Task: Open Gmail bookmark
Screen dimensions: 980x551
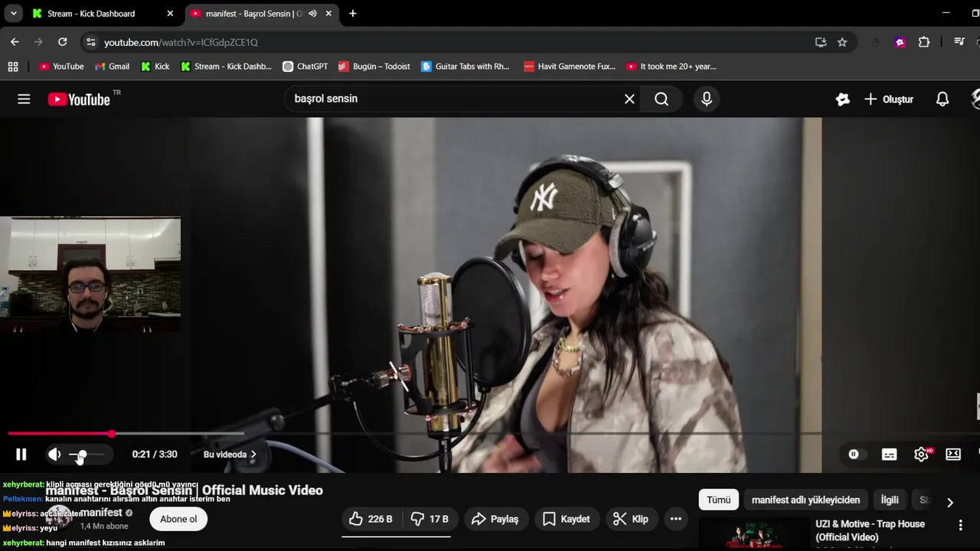Action: tap(112, 67)
